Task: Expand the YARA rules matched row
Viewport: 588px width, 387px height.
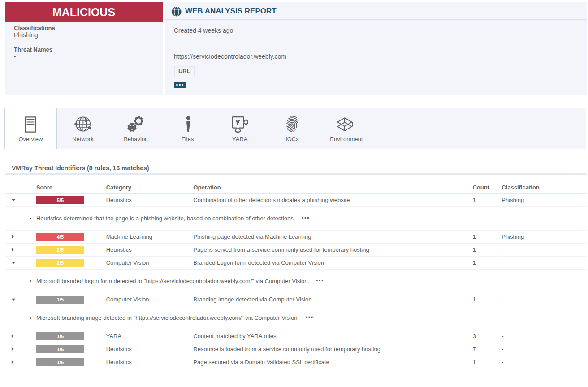Action: coord(13,336)
